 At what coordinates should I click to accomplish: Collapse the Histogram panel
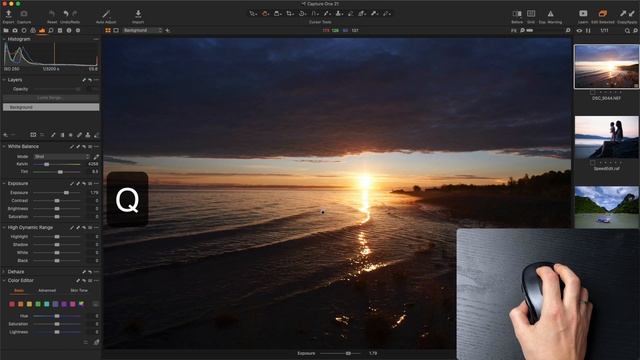[4, 39]
